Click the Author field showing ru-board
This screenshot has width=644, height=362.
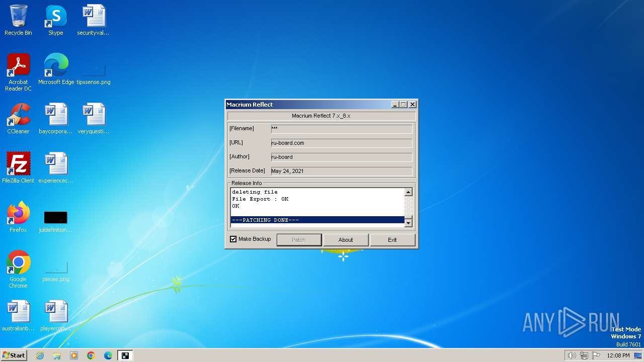342,157
